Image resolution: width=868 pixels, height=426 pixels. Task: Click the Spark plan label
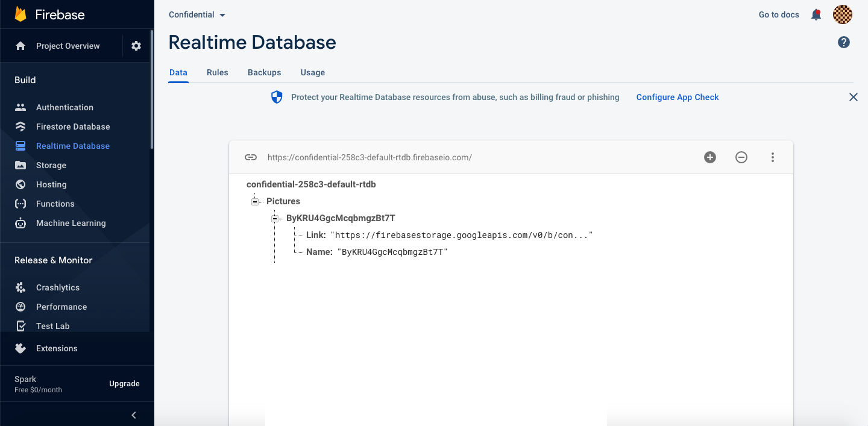[25, 379]
